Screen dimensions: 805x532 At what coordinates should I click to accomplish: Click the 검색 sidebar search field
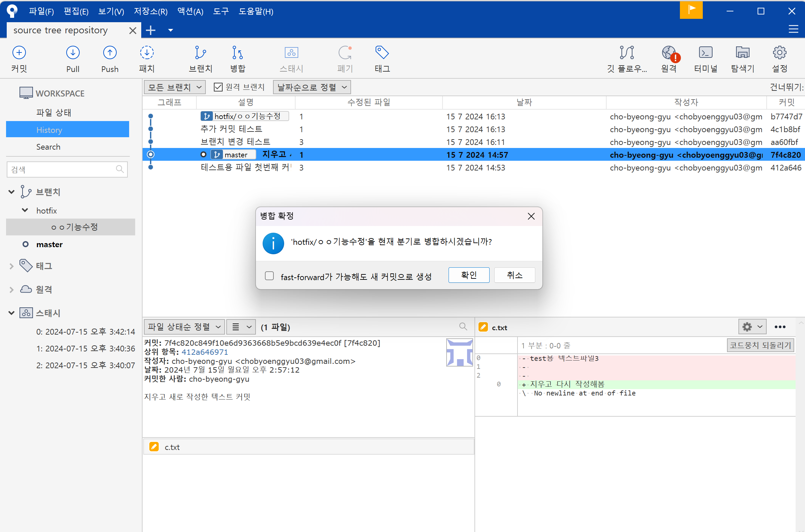pos(67,169)
